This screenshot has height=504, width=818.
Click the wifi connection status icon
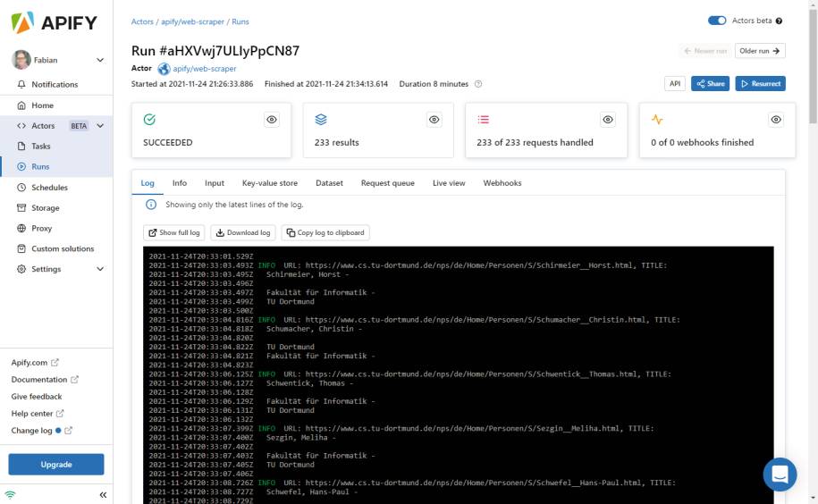[10, 495]
